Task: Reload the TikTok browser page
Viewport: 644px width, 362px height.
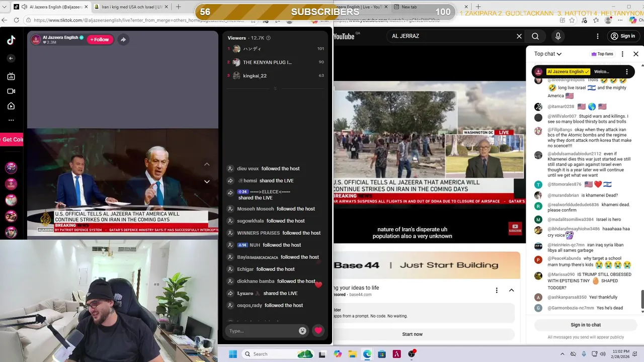Action: pyautogui.click(x=17, y=20)
